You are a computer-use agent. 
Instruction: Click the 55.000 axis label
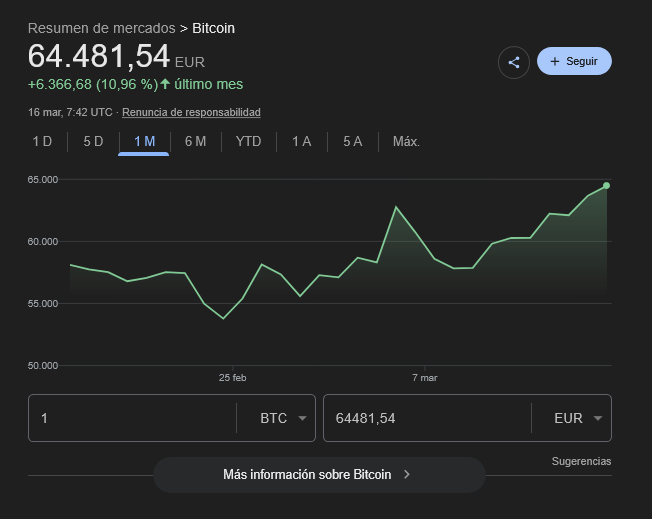pyautogui.click(x=43, y=304)
